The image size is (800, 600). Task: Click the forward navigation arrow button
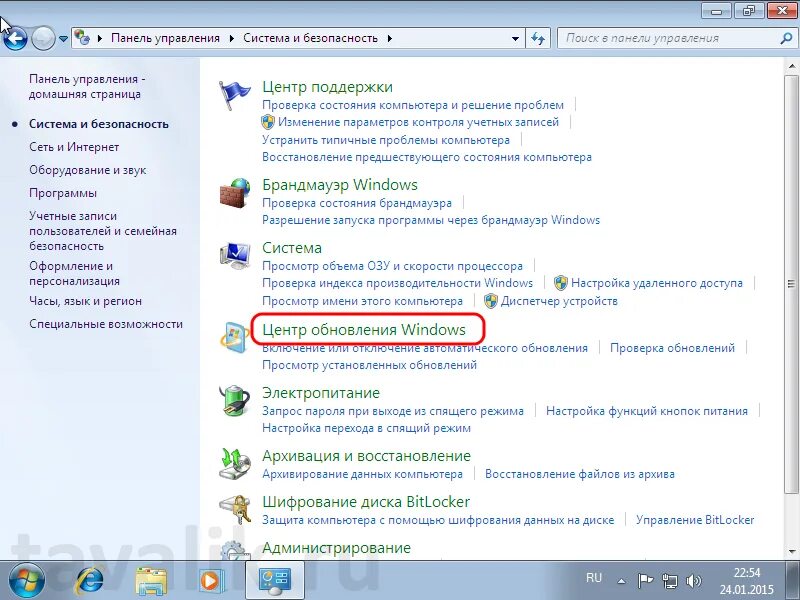coord(43,38)
